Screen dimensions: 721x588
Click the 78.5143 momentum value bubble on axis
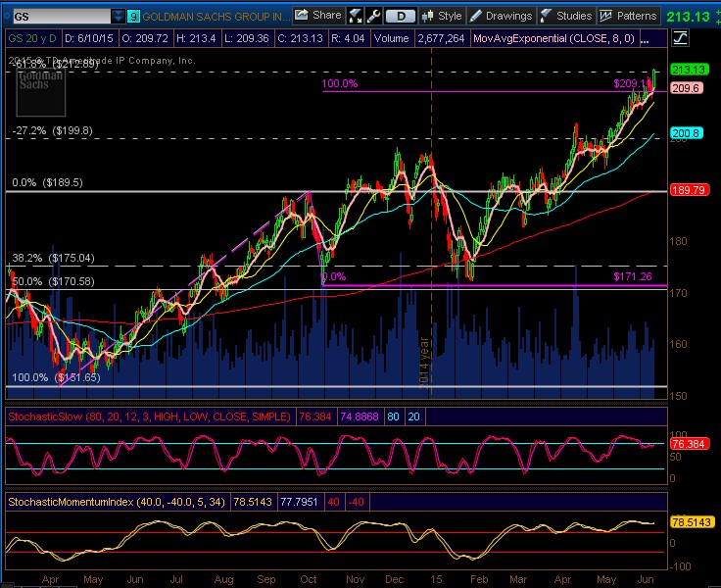point(692,522)
